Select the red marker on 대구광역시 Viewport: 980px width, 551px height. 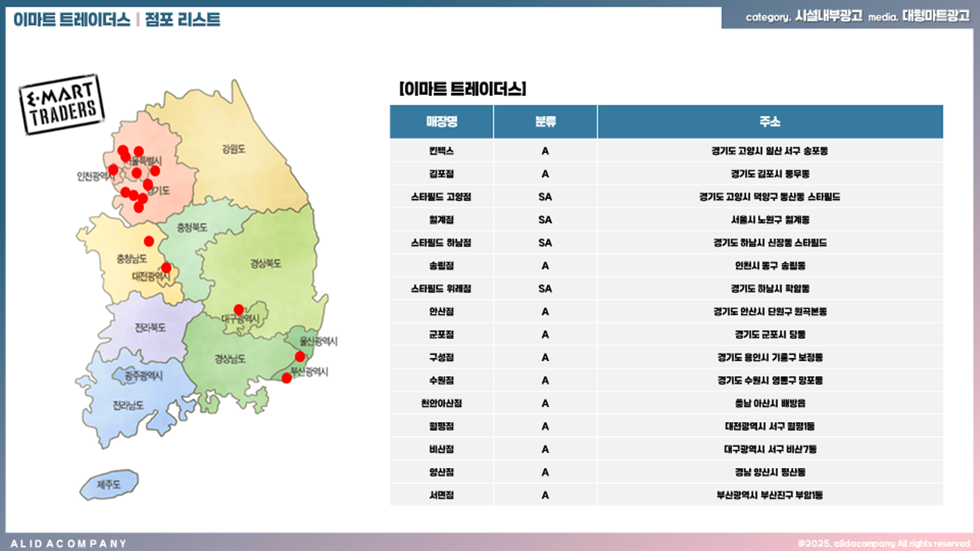[238, 309]
